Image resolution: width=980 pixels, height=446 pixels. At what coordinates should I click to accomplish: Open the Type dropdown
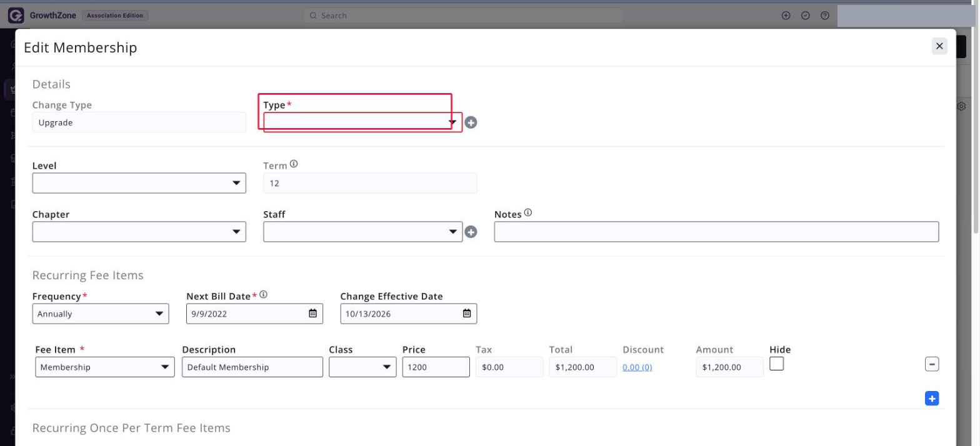coord(362,122)
